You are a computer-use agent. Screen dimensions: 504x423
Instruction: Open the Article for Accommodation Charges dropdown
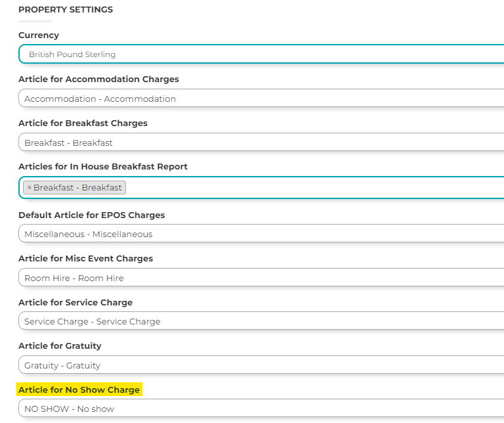[x=261, y=99]
